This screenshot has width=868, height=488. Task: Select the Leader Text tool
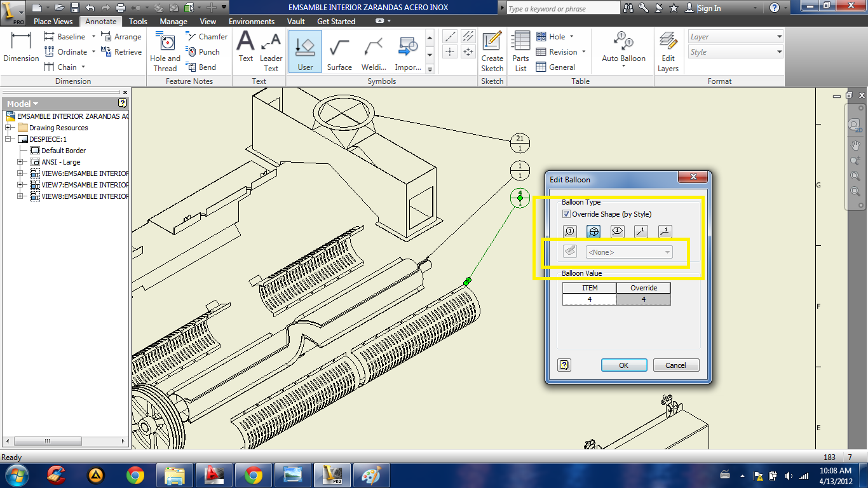click(271, 51)
